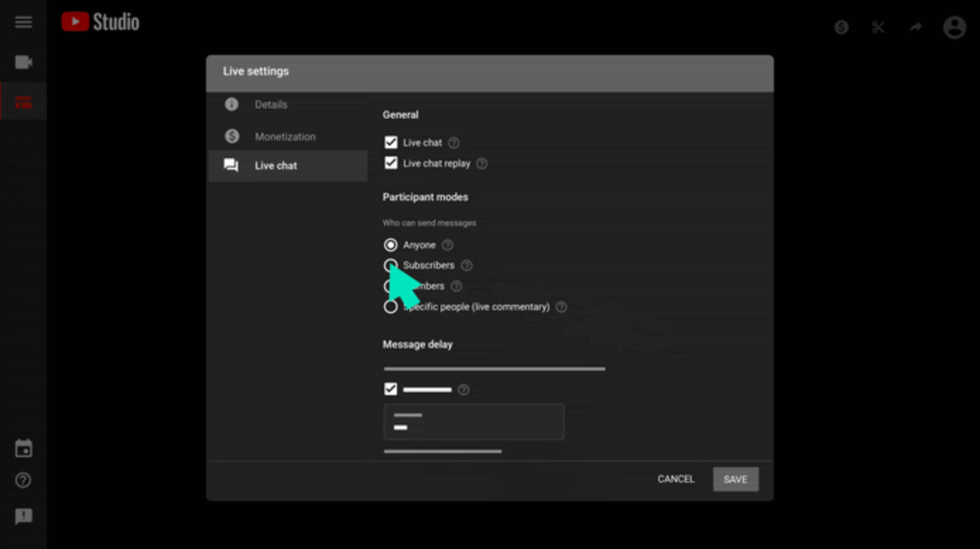Switch to the Live chat tab
Viewport: 980px width, 549px height.
click(287, 166)
